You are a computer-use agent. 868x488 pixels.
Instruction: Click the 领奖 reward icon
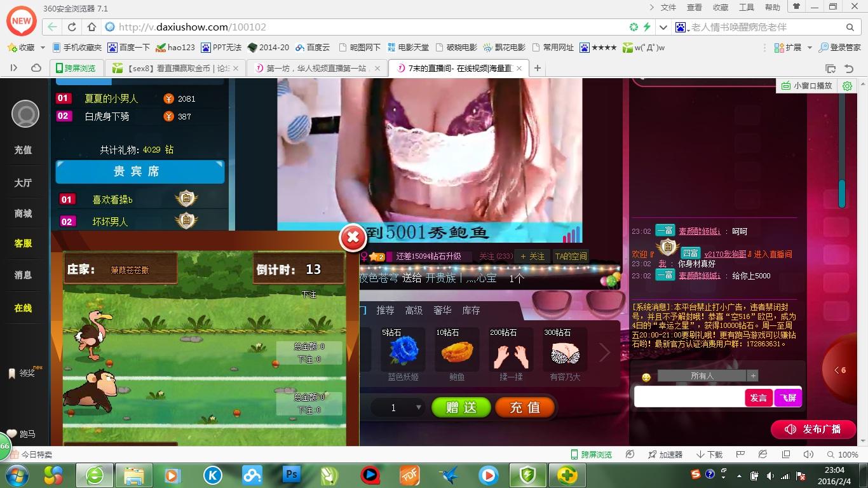tap(23, 373)
